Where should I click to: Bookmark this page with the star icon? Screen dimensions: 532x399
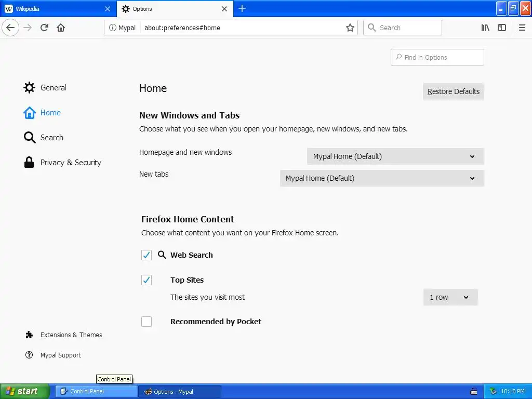[x=350, y=28]
